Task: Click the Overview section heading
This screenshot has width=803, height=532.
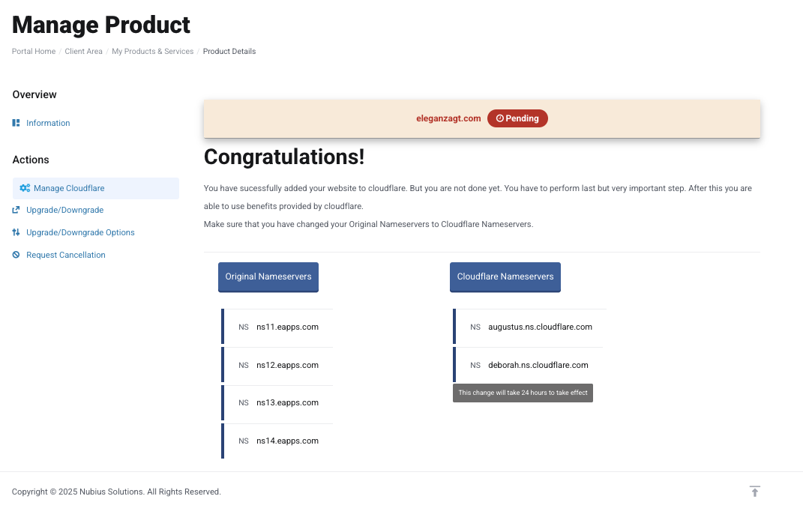Action: click(x=34, y=94)
